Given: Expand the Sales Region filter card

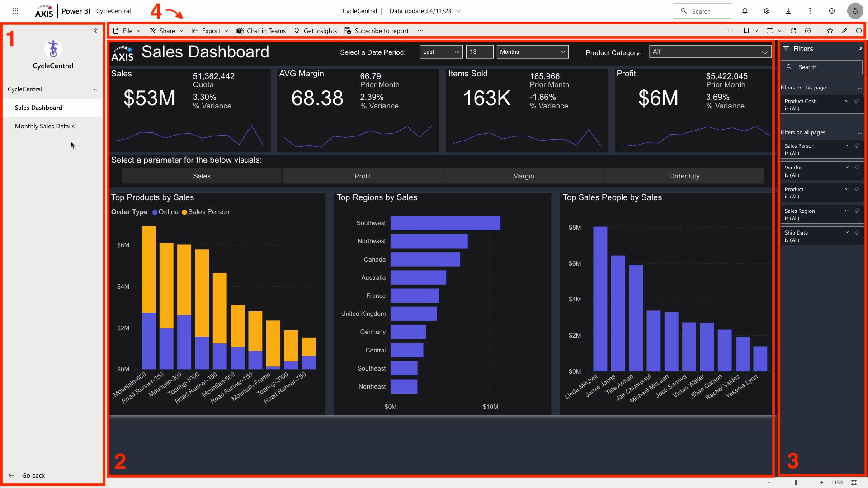Looking at the screenshot, I should coord(847,211).
